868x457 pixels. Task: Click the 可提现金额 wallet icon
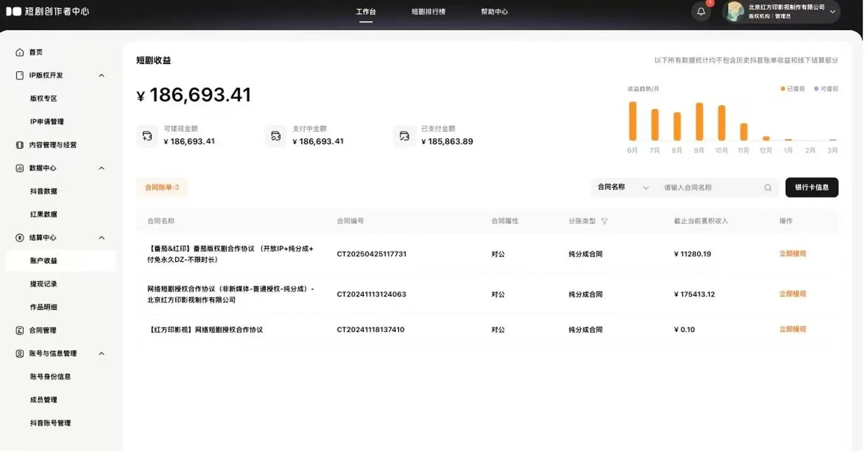[x=147, y=136]
